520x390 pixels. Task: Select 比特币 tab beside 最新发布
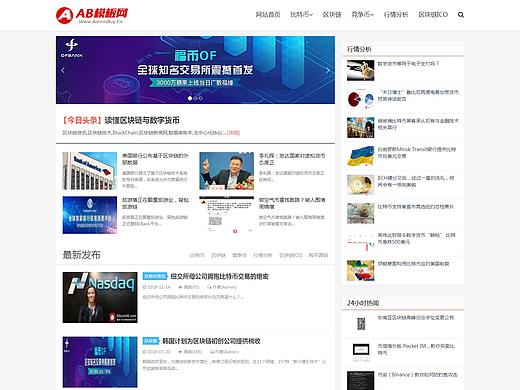pyautogui.click(x=197, y=255)
